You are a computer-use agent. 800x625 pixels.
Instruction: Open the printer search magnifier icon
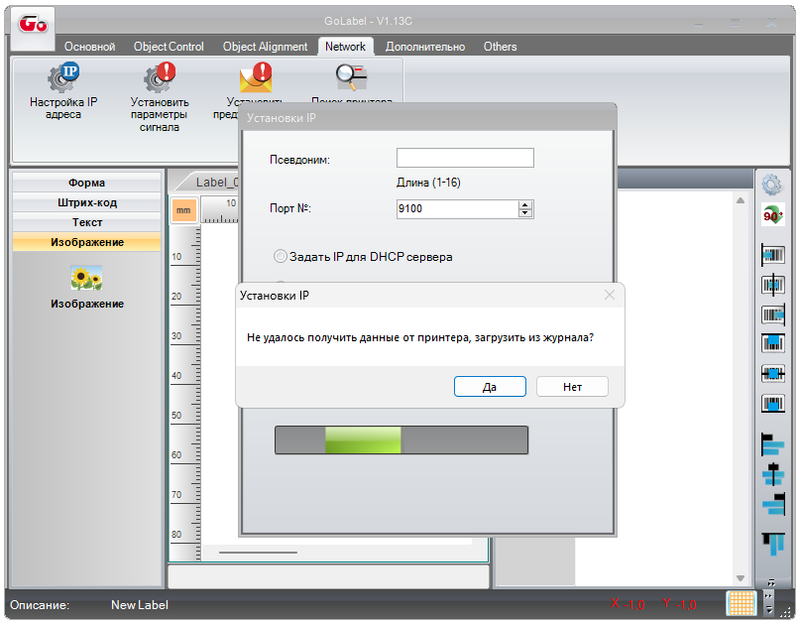tap(351, 77)
